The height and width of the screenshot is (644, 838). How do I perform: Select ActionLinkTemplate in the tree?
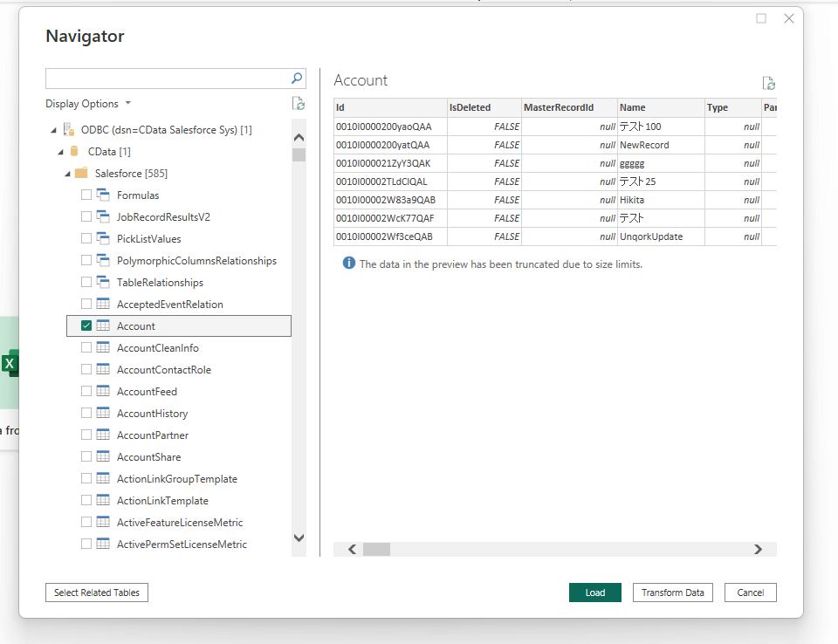(162, 501)
